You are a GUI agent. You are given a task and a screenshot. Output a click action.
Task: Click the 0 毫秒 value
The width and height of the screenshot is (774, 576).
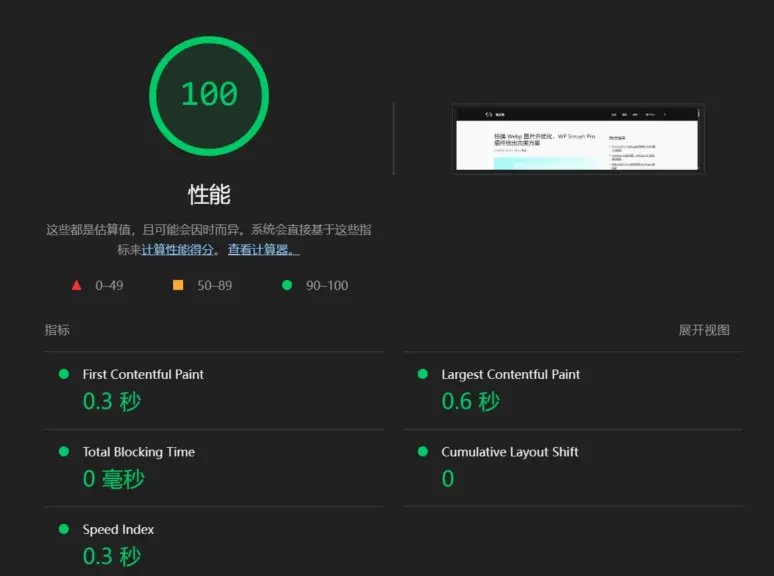113,479
